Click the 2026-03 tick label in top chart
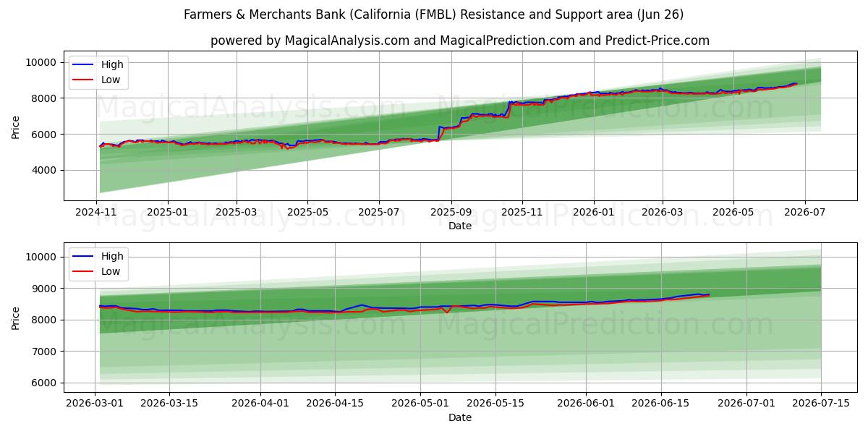The height and width of the screenshot is (434, 868). (x=663, y=212)
